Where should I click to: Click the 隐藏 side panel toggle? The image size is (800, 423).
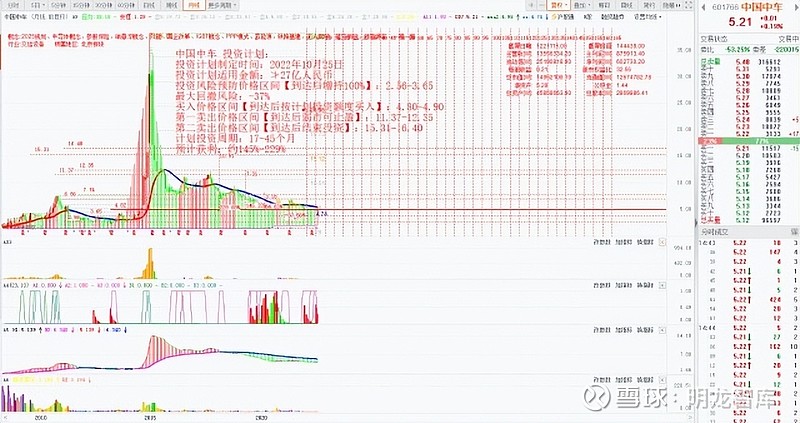671,5
